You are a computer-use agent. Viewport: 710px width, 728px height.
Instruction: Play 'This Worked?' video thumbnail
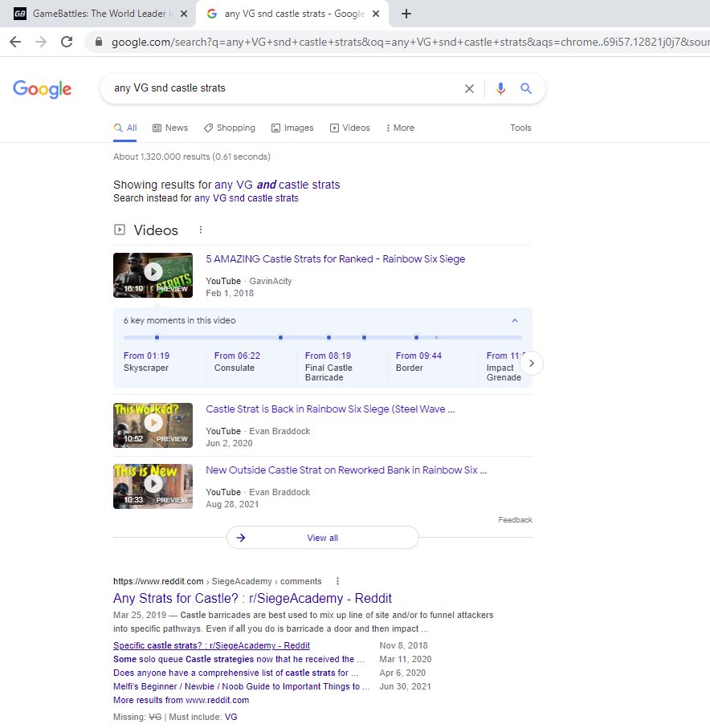pyautogui.click(x=153, y=425)
